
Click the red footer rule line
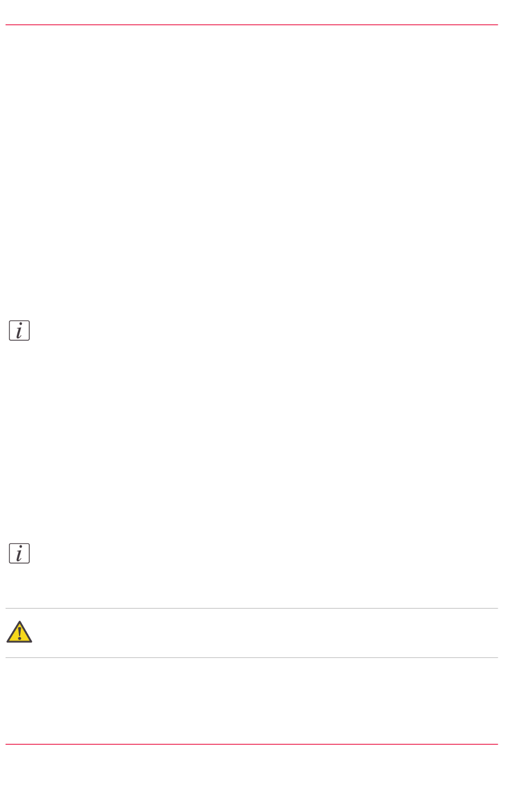(x=251, y=744)
